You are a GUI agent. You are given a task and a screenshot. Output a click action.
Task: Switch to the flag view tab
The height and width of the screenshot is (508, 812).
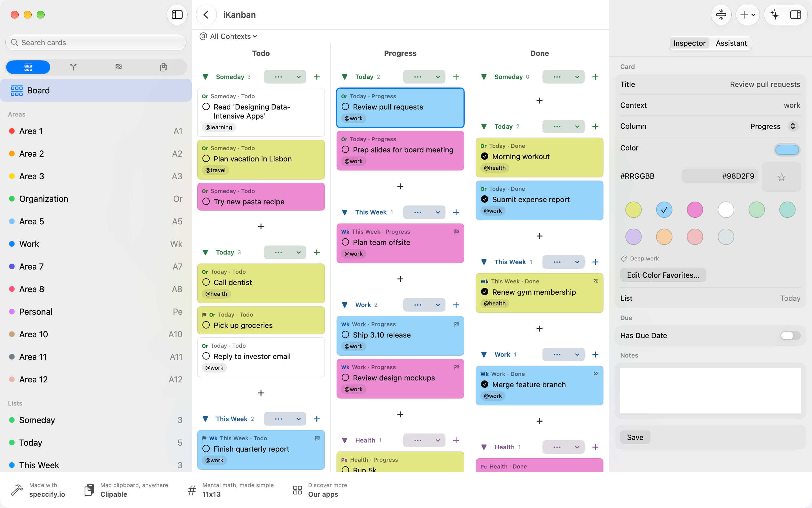[118, 67]
